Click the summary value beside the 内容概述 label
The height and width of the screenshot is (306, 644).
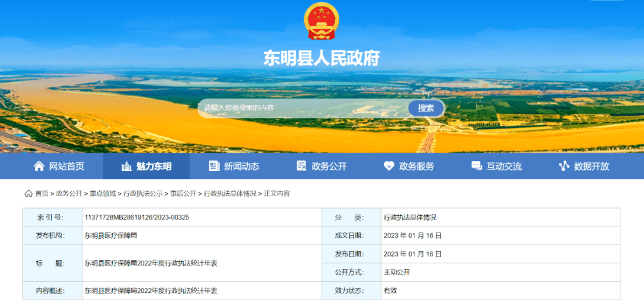click(x=151, y=291)
